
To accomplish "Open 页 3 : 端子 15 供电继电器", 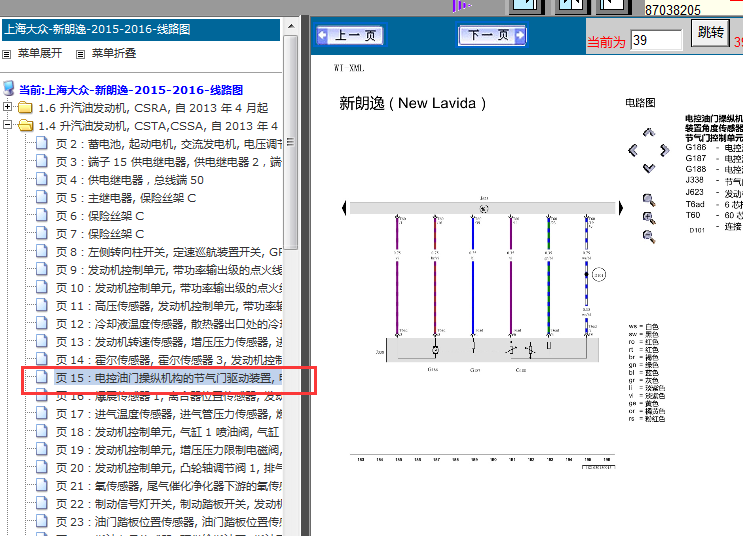I will (169, 162).
